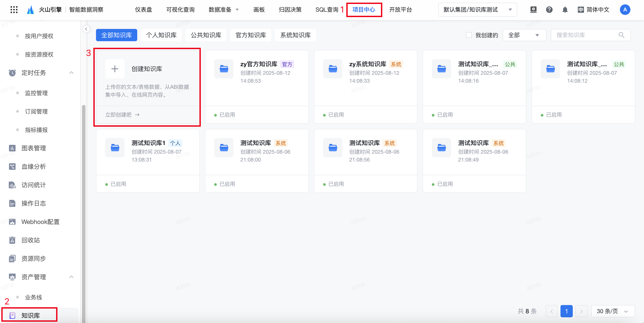Open the 全部 filter dropdown
The height and width of the screenshot is (323, 644).
(524, 35)
